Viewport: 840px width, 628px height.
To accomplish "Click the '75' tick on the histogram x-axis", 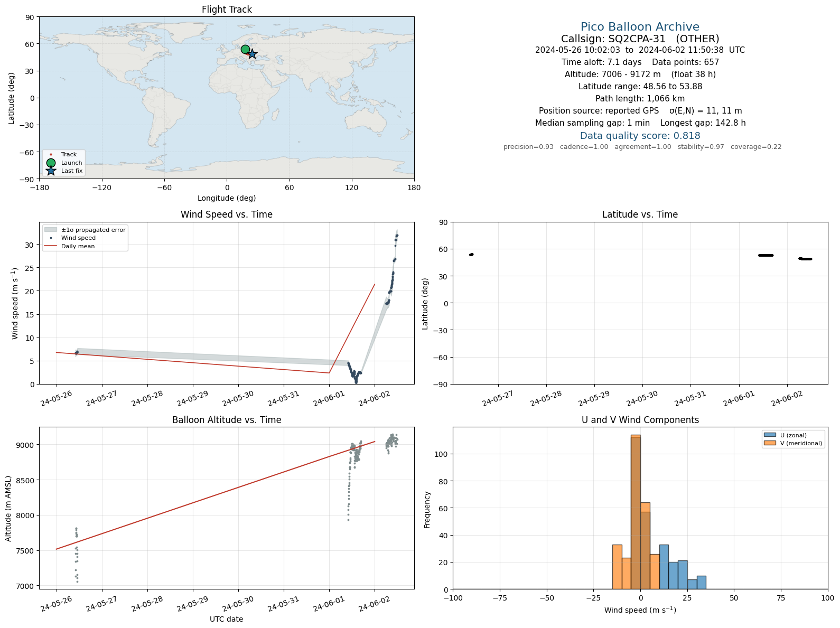I will (x=781, y=598).
